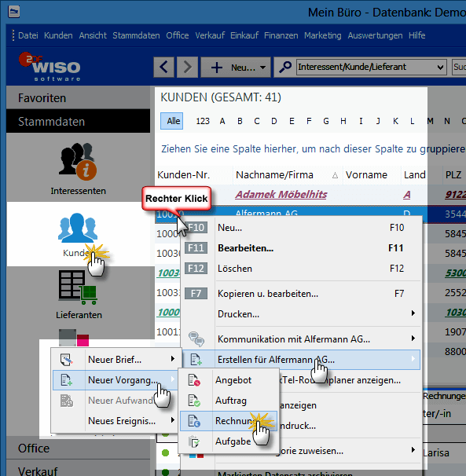Filter customers by letter H
The image size is (466, 476).
click(343, 121)
